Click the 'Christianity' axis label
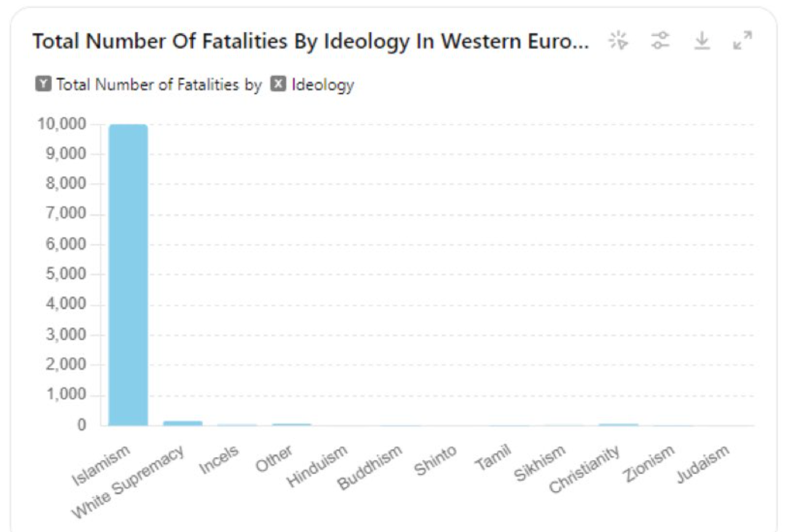The image size is (788, 532). [x=584, y=470]
